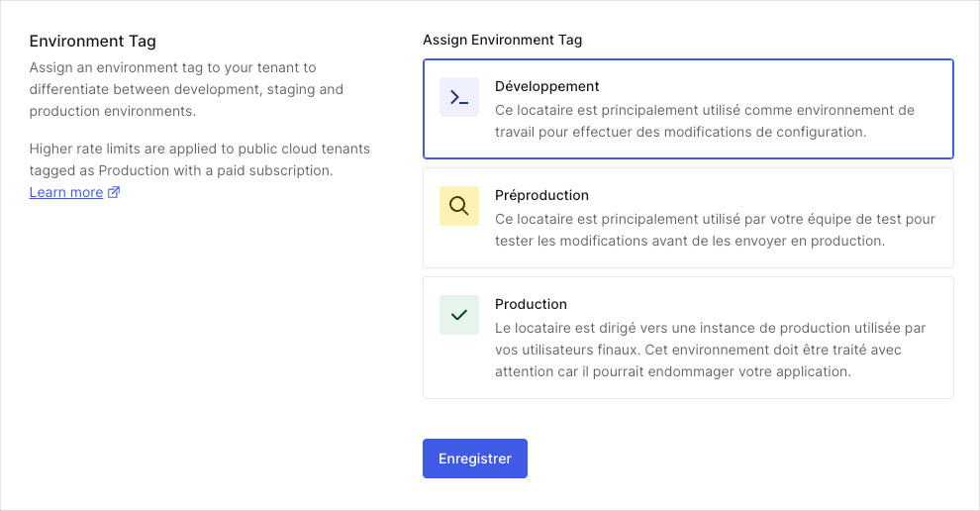Open the Learn more link
Image resolution: width=980 pixels, height=511 pixels.
66,192
